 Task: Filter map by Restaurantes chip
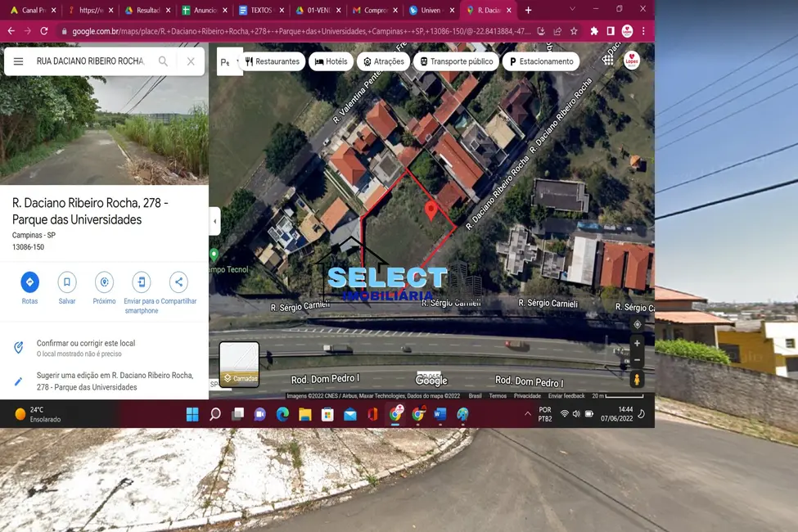(x=273, y=61)
